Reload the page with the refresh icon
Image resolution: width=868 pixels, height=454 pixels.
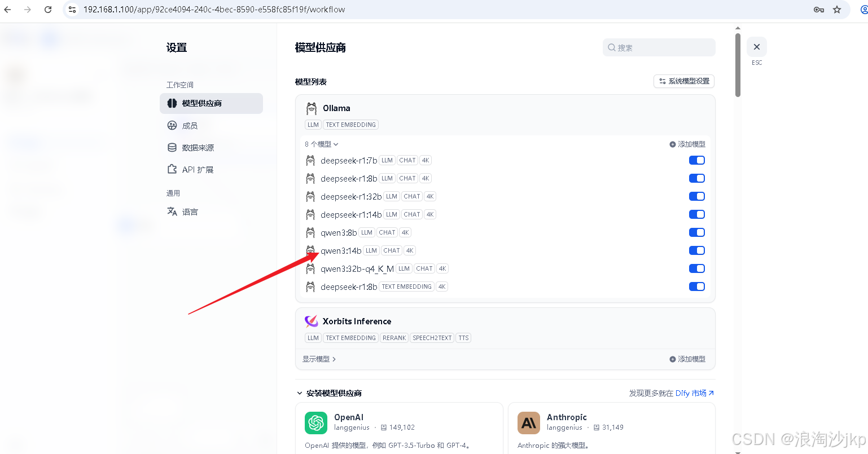click(48, 10)
